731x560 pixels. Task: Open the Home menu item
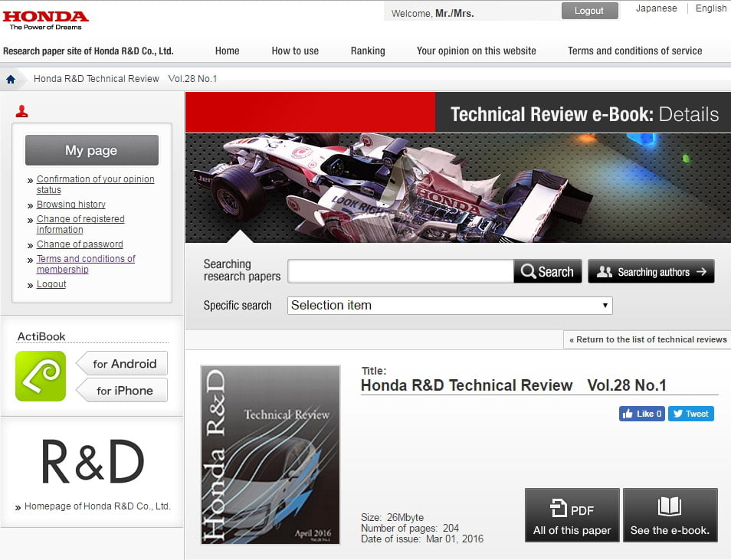point(227,51)
